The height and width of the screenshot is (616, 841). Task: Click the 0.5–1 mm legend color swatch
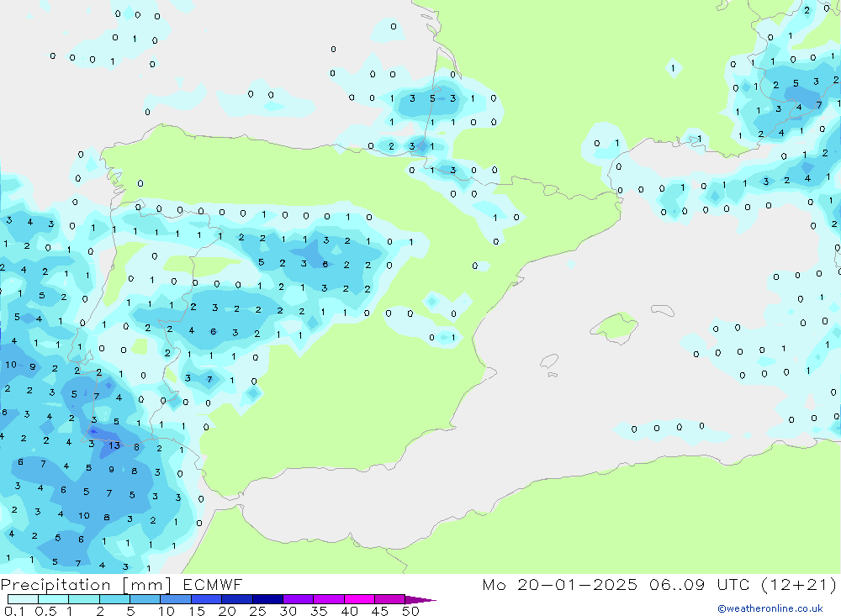coord(53,599)
